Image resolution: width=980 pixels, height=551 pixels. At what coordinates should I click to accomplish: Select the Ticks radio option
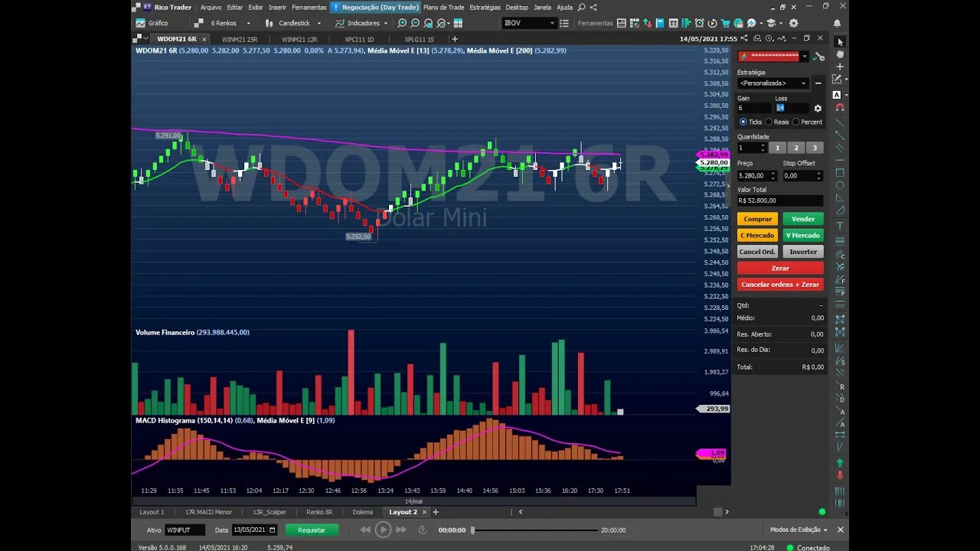(743, 122)
